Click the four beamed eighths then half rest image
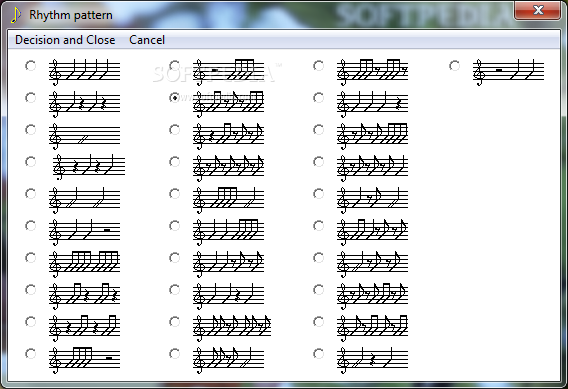 tap(84, 360)
